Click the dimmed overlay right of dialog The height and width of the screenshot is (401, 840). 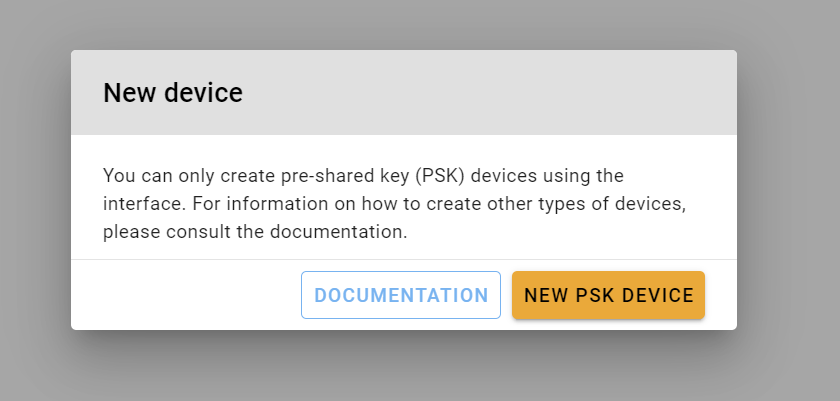[x=790, y=200]
